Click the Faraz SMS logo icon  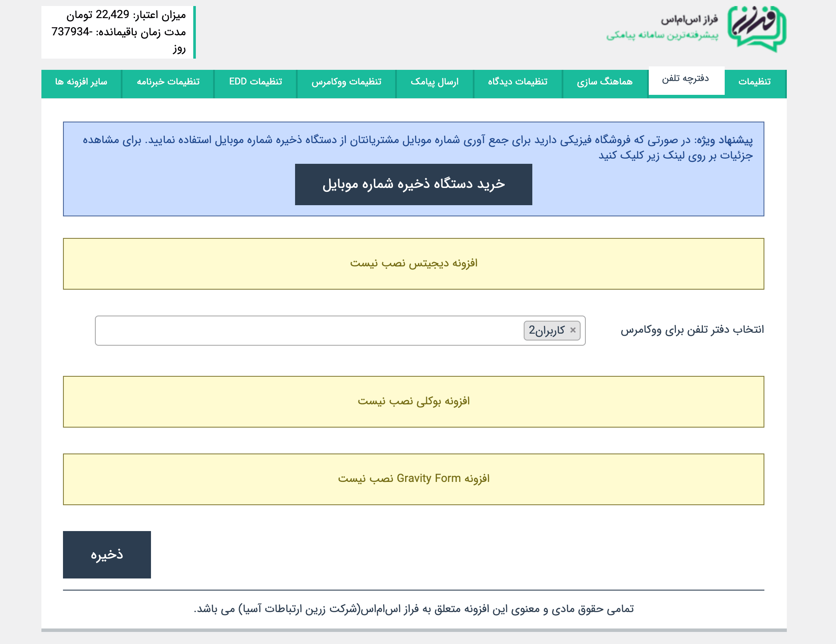[x=757, y=29]
